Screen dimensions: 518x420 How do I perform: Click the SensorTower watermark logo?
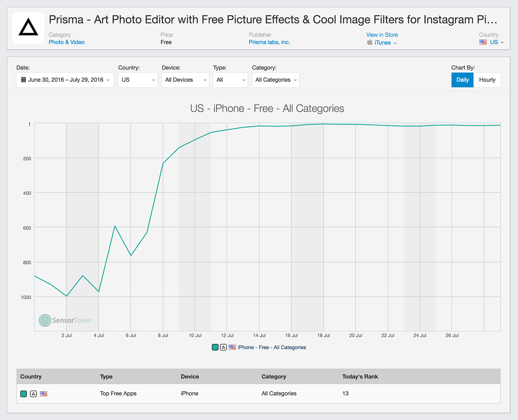pos(45,320)
